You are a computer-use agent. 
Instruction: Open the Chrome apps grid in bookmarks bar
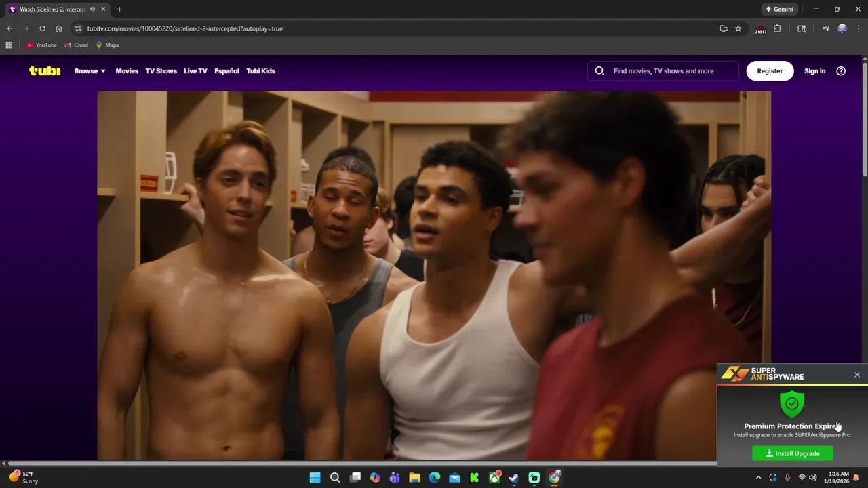point(9,45)
